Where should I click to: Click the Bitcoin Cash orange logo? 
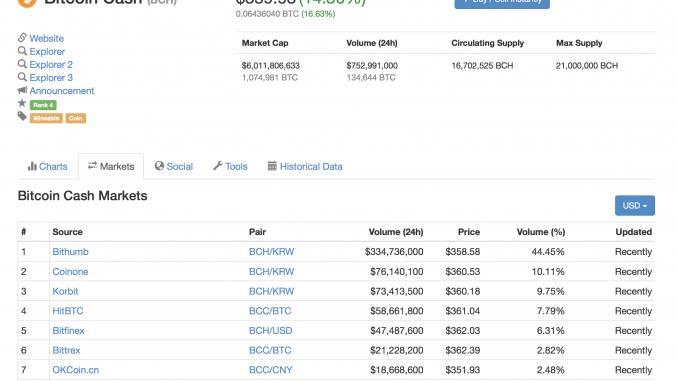(27, 3)
